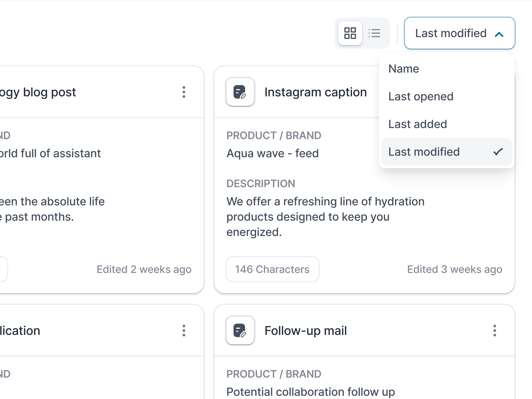Sort items by Last opened
This screenshot has width=532, height=399.
(x=421, y=96)
